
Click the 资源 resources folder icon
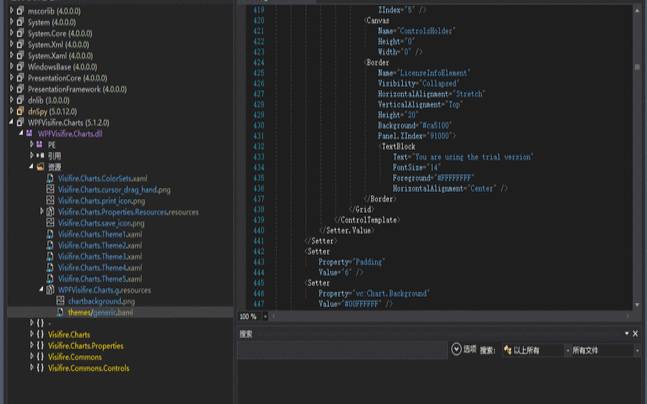[x=40, y=166]
